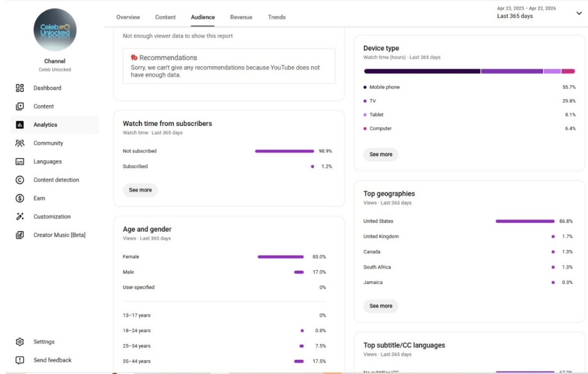Open Earn via the dollar icon
Image resolution: width=588 pixels, height=374 pixels.
click(20, 198)
